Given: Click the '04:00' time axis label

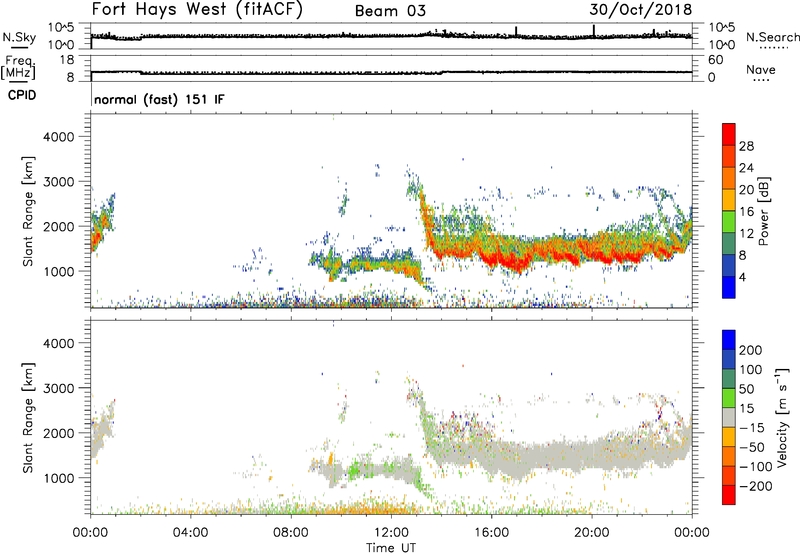Looking at the screenshot, I should tap(190, 533).
